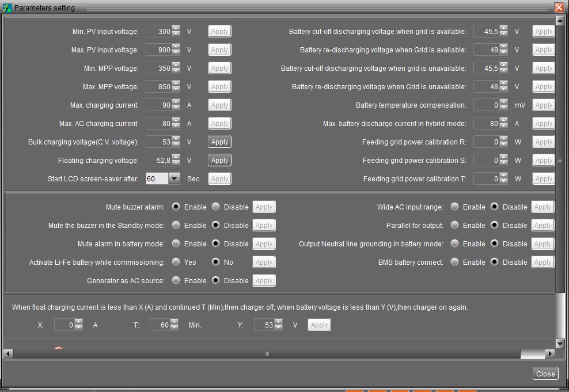Enable BMS battery connect option

(x=455, y=262)
